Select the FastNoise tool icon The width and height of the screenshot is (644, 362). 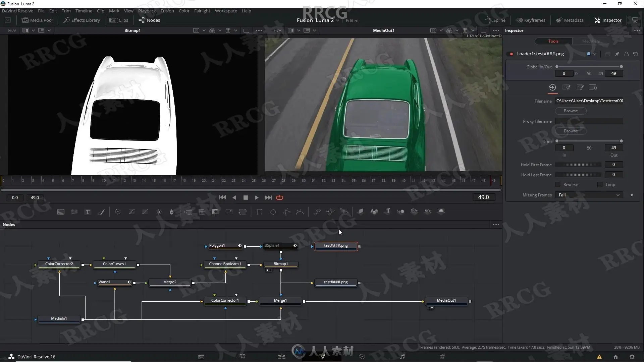(x=74, y=212)
